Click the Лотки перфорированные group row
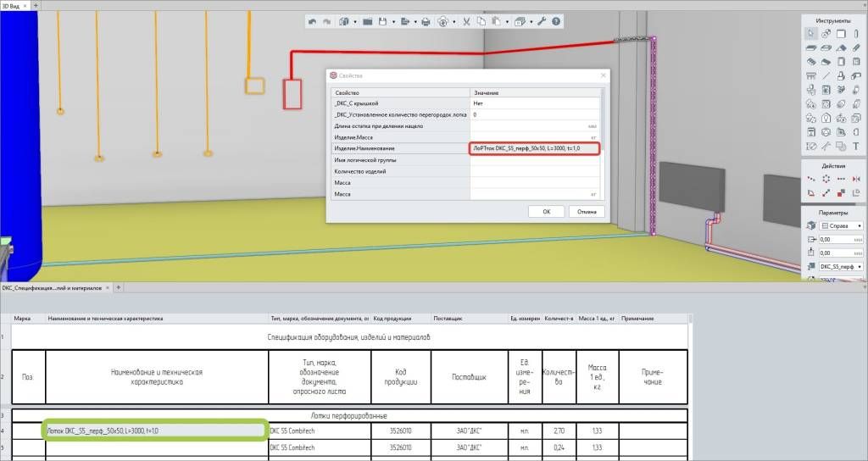 tap(349, 415)
